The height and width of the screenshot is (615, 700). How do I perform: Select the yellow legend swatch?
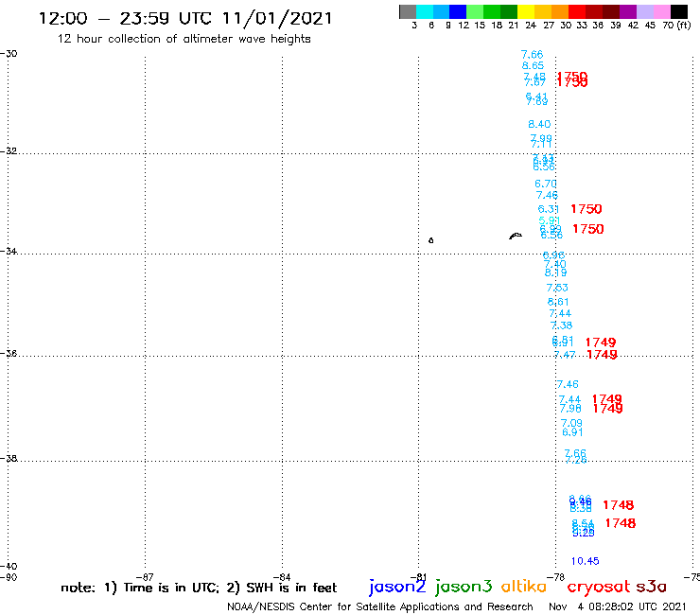(x=526, y=11)
